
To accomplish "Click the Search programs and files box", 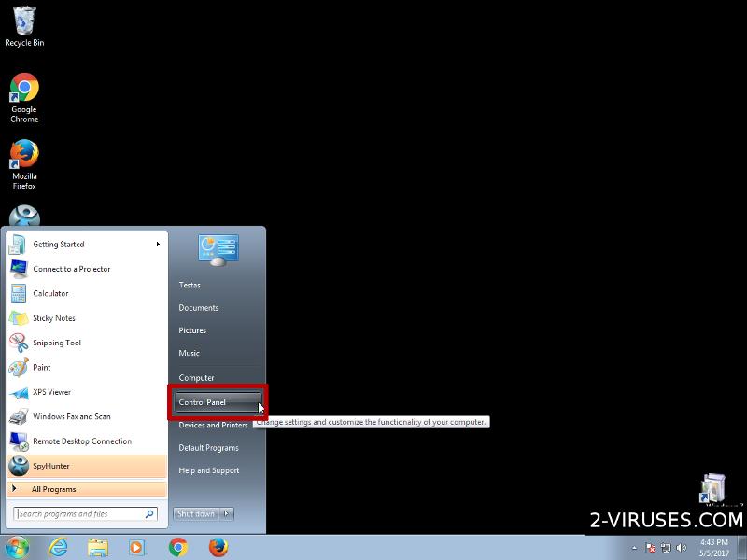I will pos(79,514).
